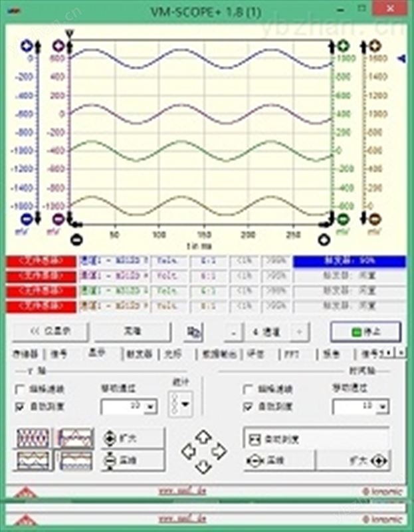Click the Y-axis expand button

133,438
